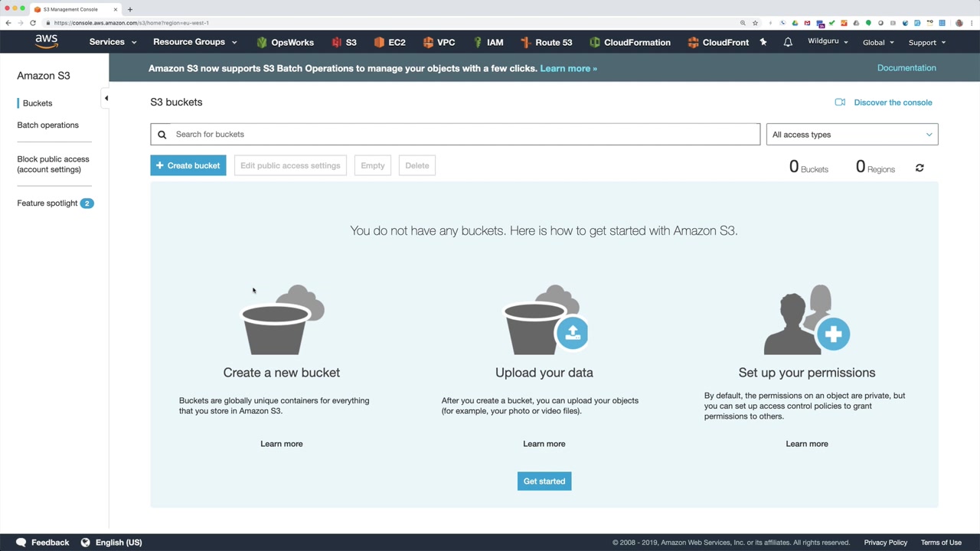
Task: Click the "Amazon S3" sidebar title
Action: [x=44, y=76]
